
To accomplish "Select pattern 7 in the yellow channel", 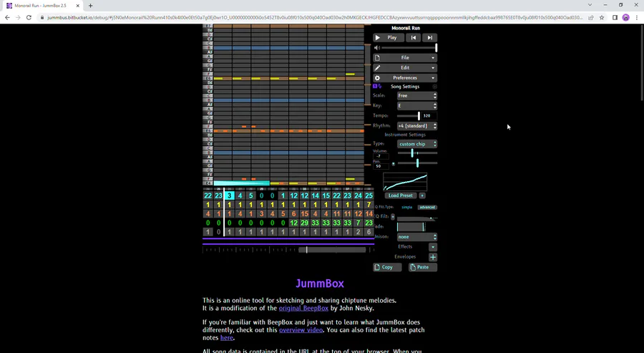I will coord(369,205).
